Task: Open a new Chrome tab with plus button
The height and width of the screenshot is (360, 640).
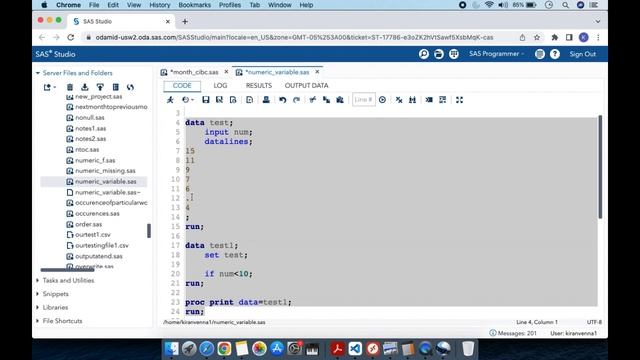Action: (x=184, y=21)
